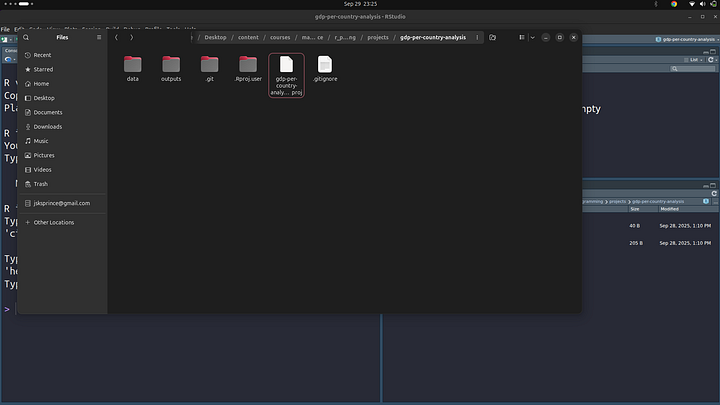720x405 pixels.
Task: Open Recent in the Files sidebar
Action: 62,55
